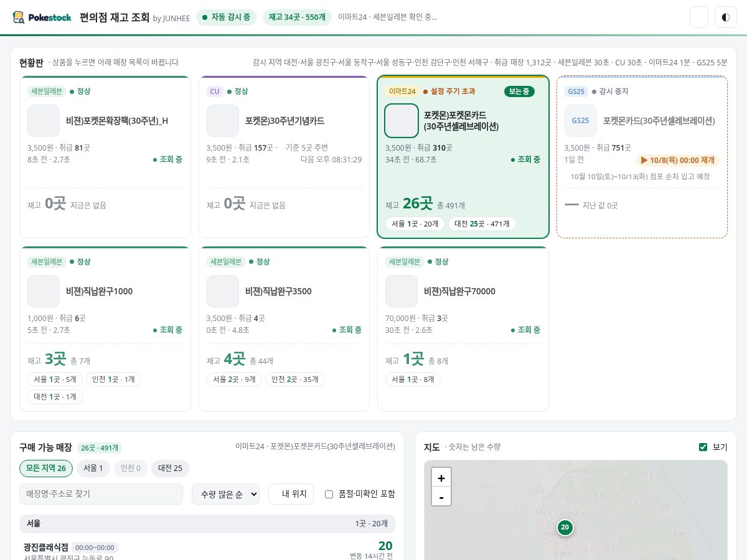Click the 내 위치 button
Screen dimensions: 747x560
point(291,494)
